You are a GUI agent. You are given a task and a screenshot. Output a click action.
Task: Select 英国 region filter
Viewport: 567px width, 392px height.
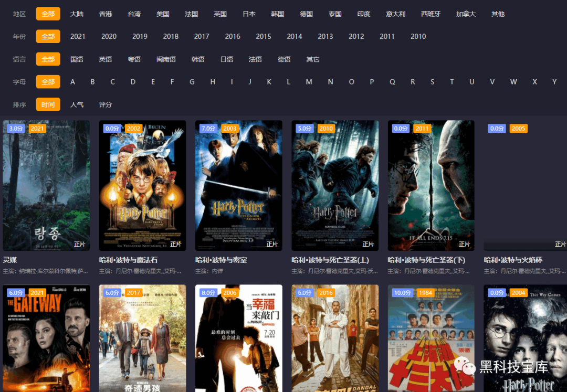click(x=220, y=14)
